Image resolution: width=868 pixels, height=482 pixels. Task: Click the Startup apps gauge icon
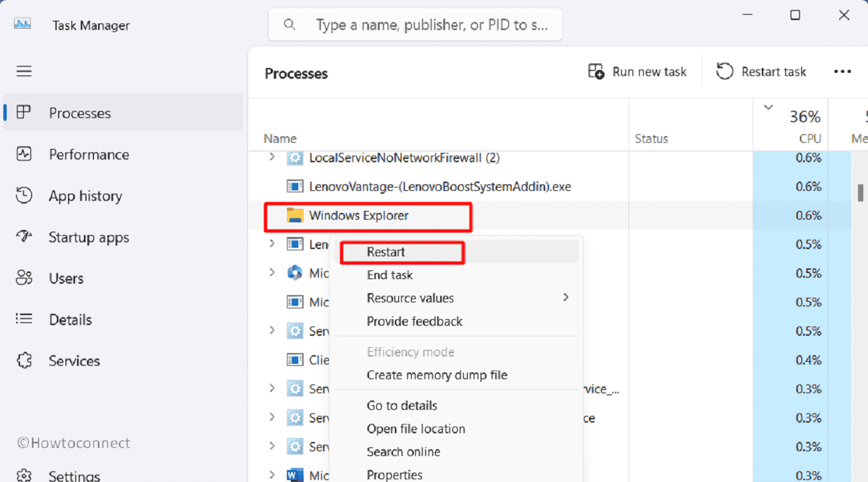pyautogui.click(x=24, y=237)
